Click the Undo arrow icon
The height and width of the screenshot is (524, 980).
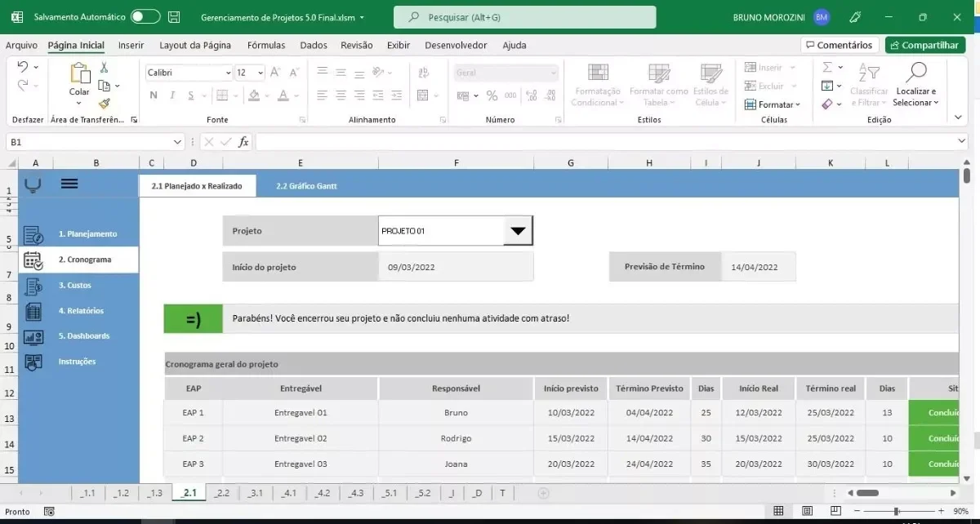coord(22,67)
